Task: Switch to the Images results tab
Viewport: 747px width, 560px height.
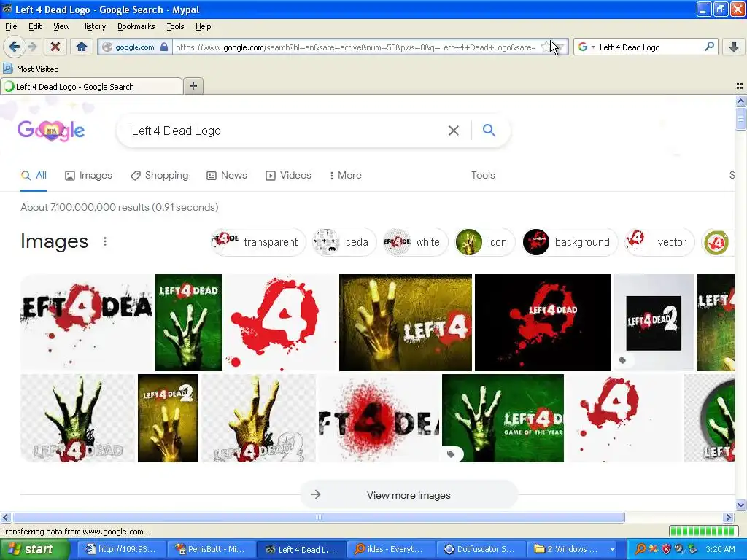Action: [88, 175]
